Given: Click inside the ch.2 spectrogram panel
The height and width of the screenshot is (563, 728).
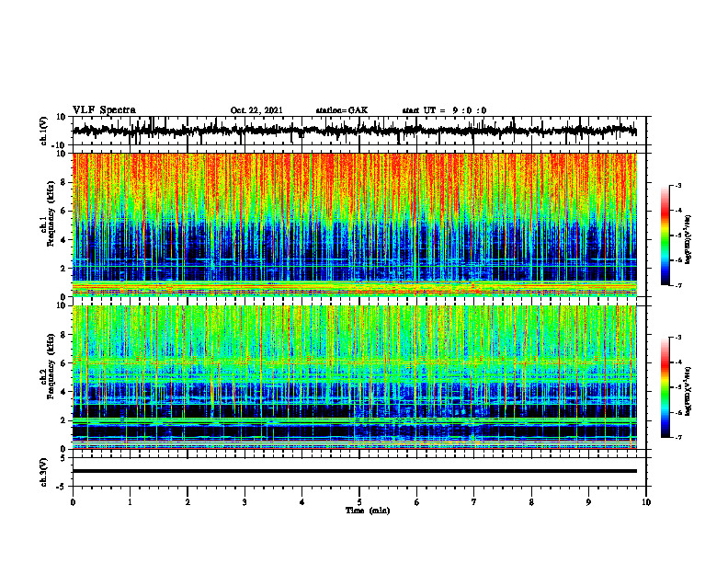Looking at the screenshot, I should pyautogui.click(x=355, y=377).
